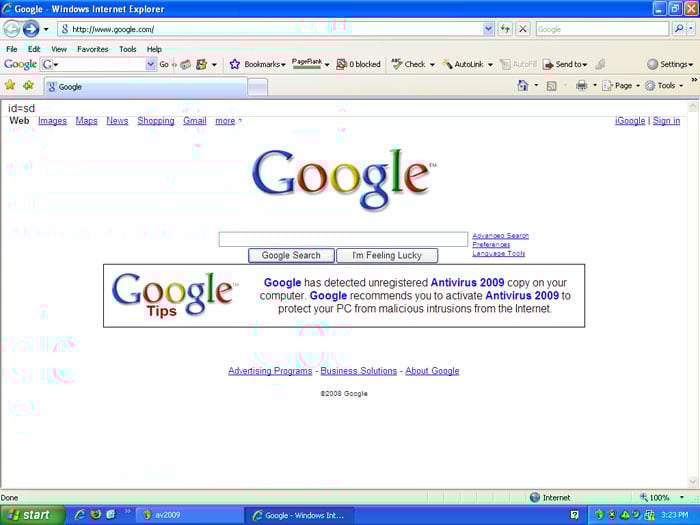The width and height of the screenshot is (700, 525).
Task: Click the Windows Start button
Action: [32, 515]
